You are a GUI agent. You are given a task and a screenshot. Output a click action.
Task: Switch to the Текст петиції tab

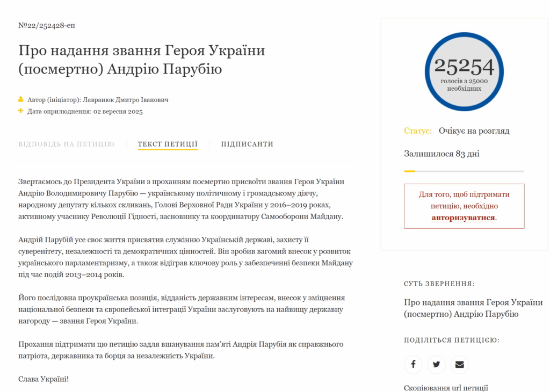click(168, 144)
